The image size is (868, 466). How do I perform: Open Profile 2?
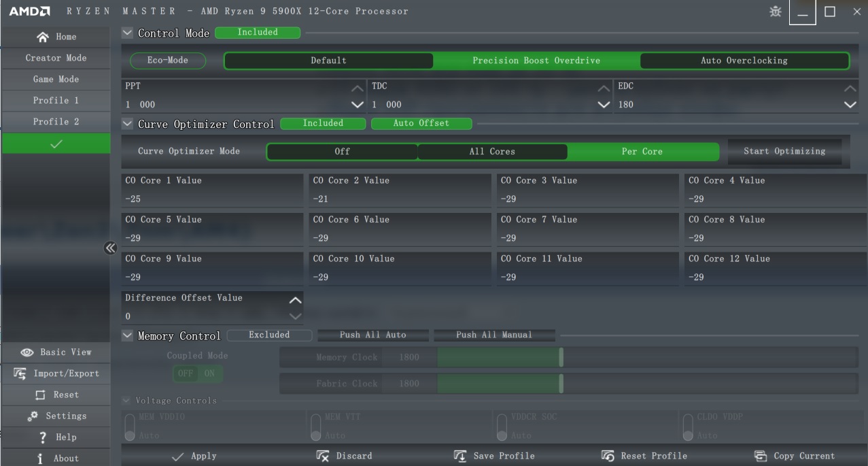(x=56, y=121)
